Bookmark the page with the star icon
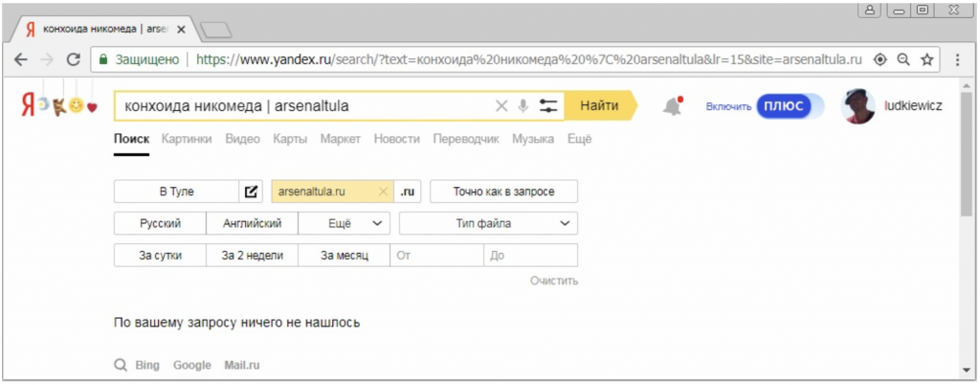980x385 pixels. [926, 60]
